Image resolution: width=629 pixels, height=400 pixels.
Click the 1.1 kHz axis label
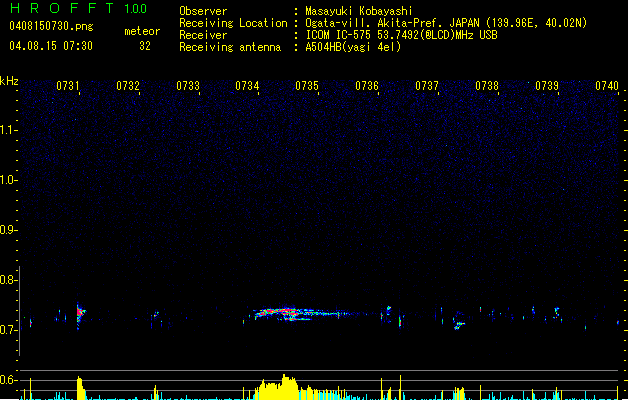(8, 130)
